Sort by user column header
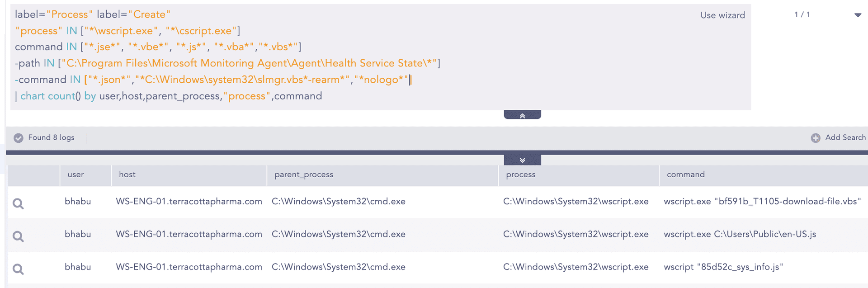This screenshot has width=868, height=288. point(75,175)
